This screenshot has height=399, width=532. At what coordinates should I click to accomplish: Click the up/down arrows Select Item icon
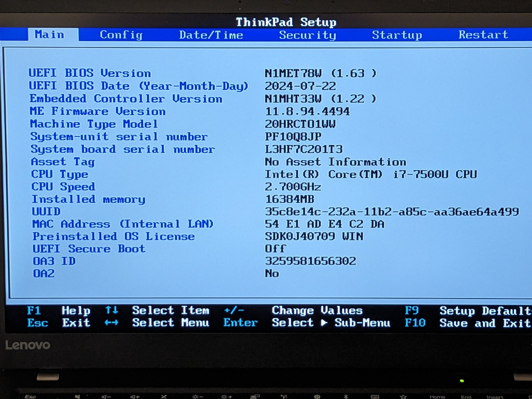click(x=112, y=310)
